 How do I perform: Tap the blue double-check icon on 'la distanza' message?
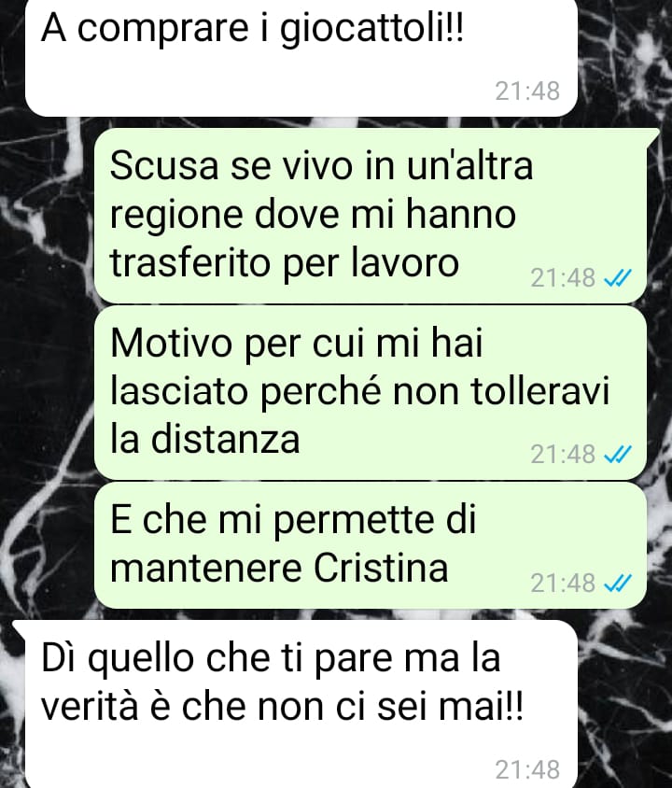tap(617, 455)
